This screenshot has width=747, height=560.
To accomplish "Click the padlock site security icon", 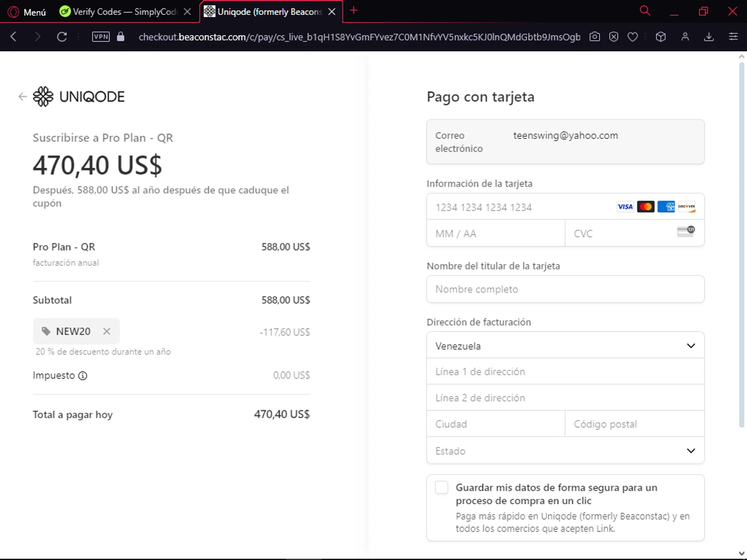I will (121, 36).
